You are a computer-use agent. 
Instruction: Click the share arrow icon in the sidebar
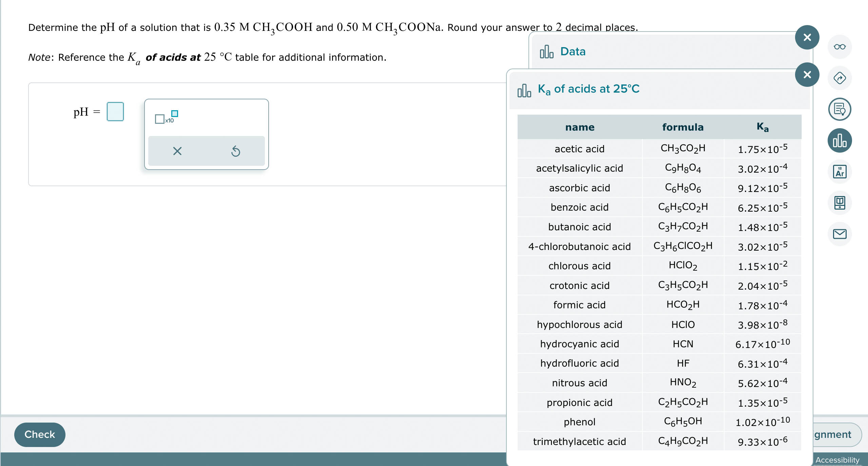pos(840,77)
